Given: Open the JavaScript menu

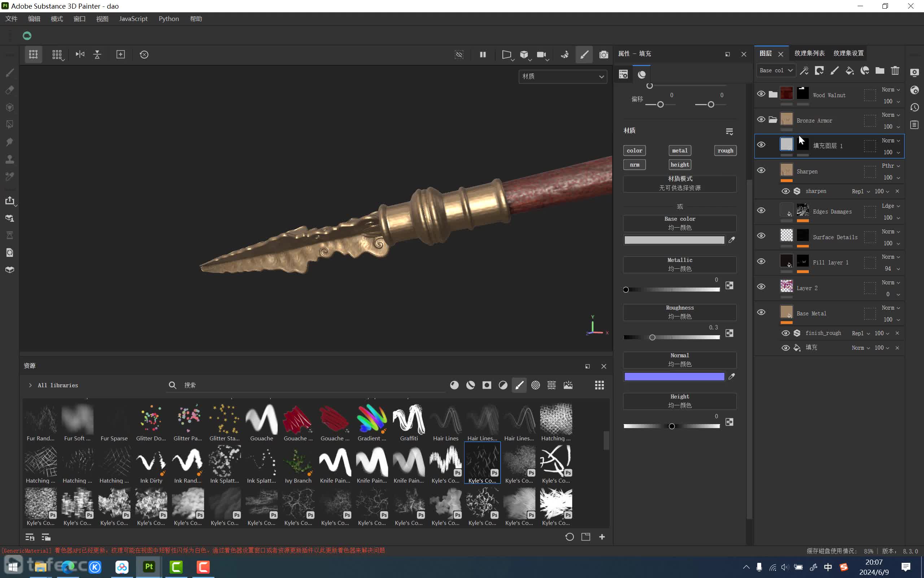Looking at the screenshot, I should pos(133,19).
